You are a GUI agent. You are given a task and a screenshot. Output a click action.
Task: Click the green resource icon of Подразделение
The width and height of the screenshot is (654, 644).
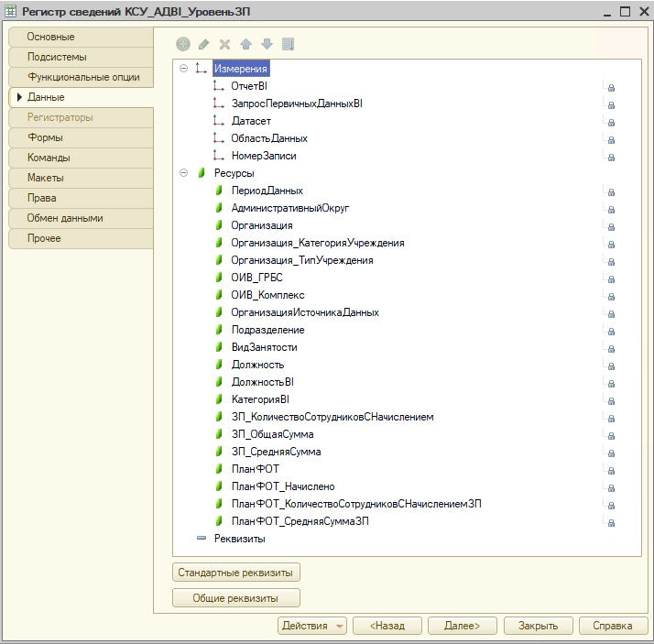tap(220, 330)
